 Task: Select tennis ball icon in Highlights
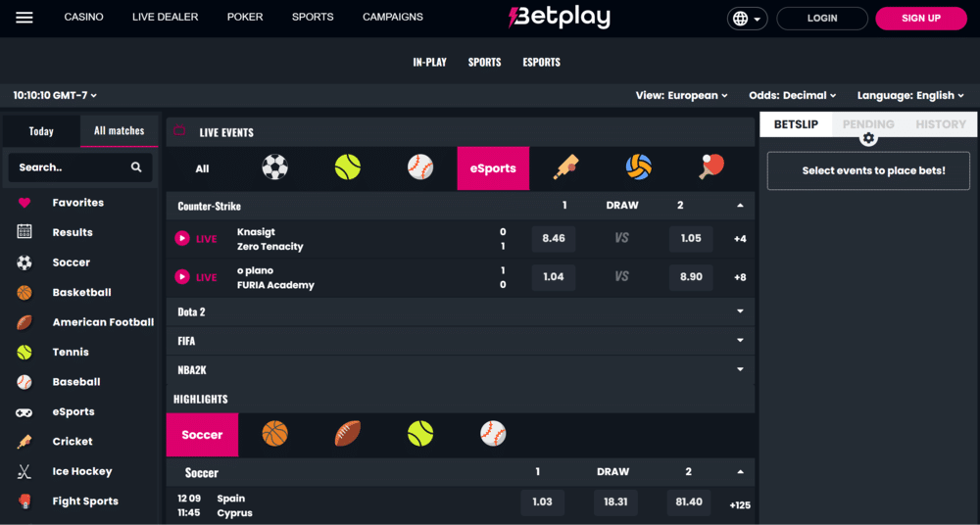420,433
